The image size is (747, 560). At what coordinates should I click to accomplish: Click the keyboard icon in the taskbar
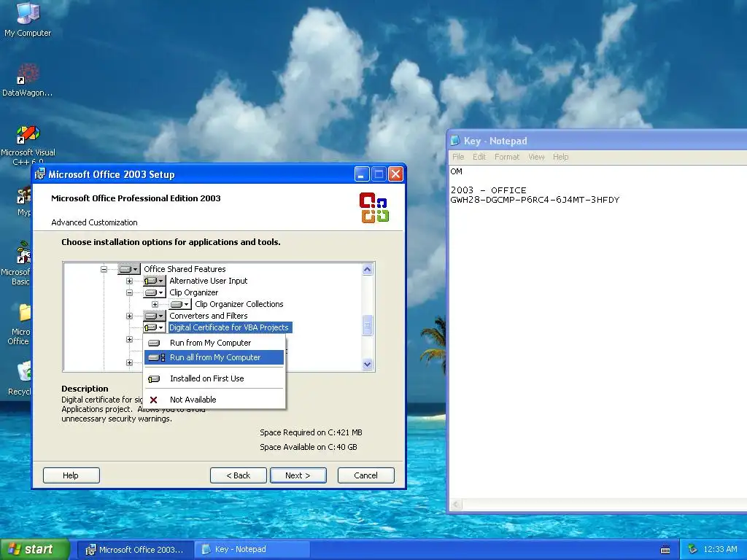point(665,550)
